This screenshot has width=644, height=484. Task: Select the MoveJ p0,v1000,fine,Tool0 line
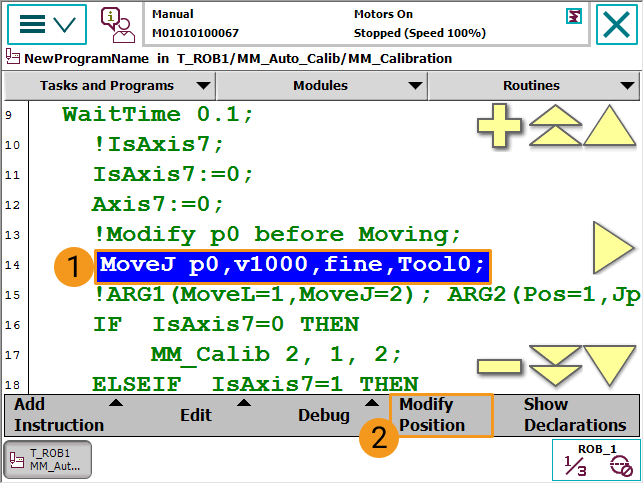[293, 265]
